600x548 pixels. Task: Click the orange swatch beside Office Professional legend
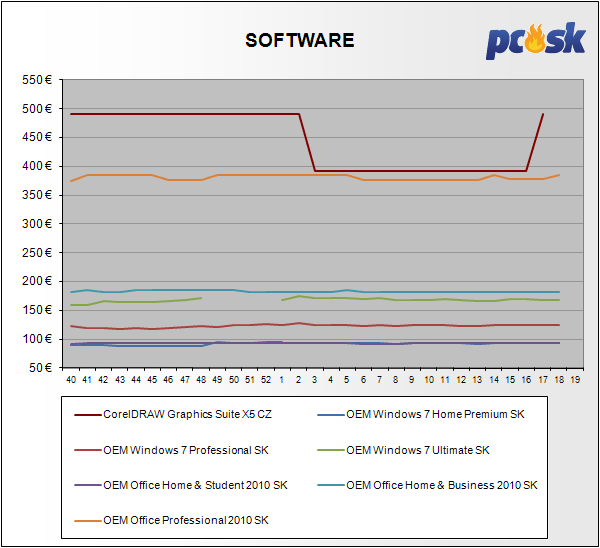click(88, 521)
